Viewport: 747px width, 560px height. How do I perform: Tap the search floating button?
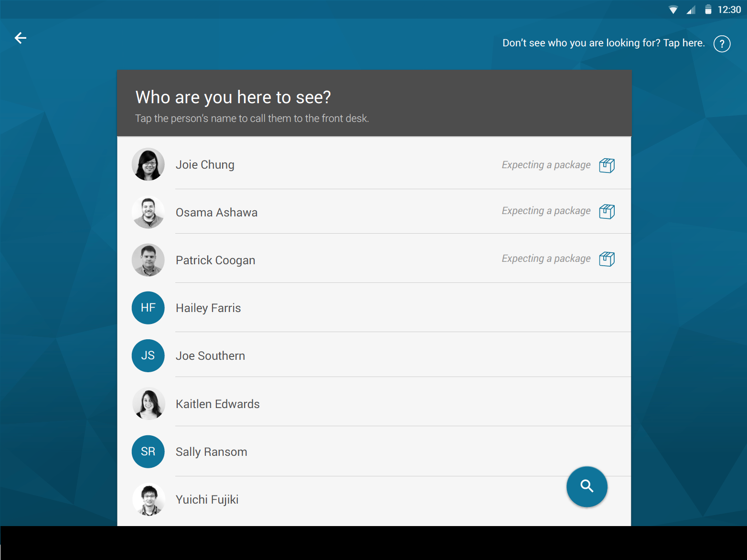pyautogui.click(x=587, y=486)
